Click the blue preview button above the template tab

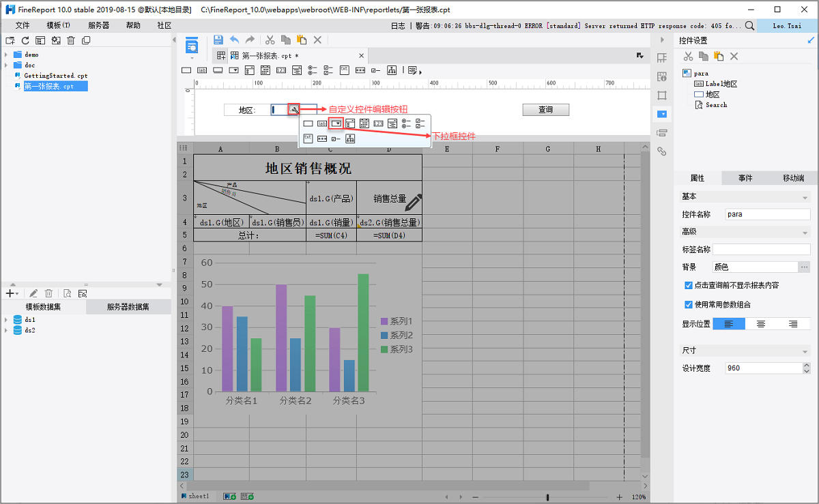(192, 45)
